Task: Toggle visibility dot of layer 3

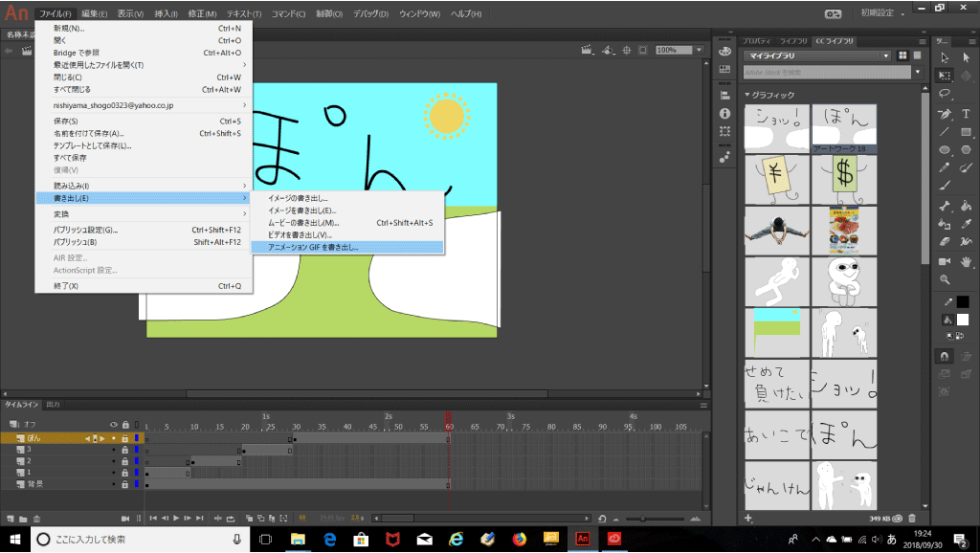Action: click(x=114, y=450)
